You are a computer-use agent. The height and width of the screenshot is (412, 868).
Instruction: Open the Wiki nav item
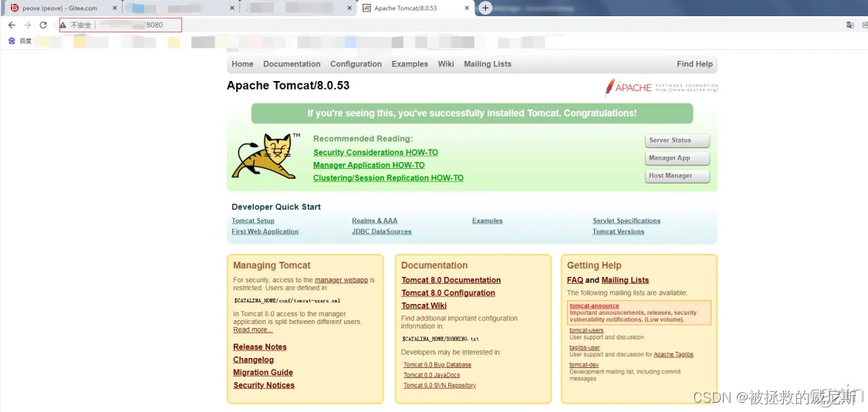(446, 64)
